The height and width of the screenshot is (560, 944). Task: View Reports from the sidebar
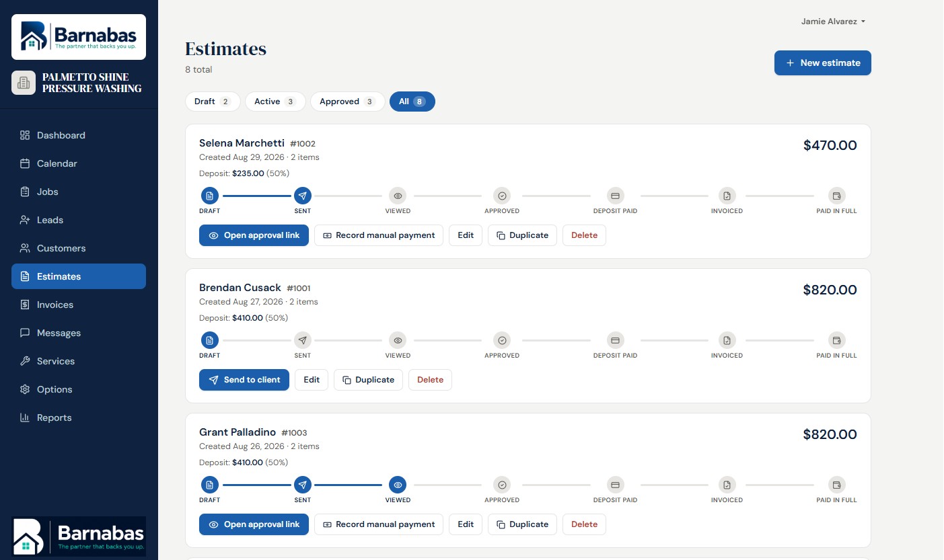(79, 417)
